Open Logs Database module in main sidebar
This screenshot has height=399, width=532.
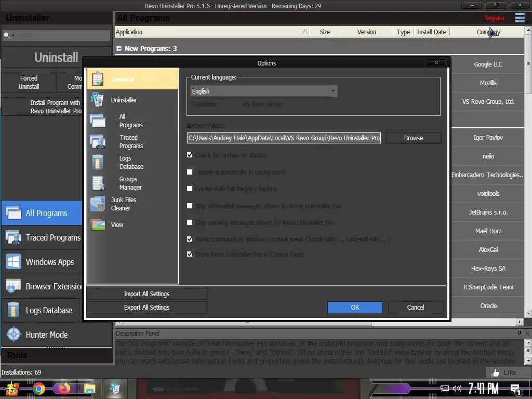point(42,311)
